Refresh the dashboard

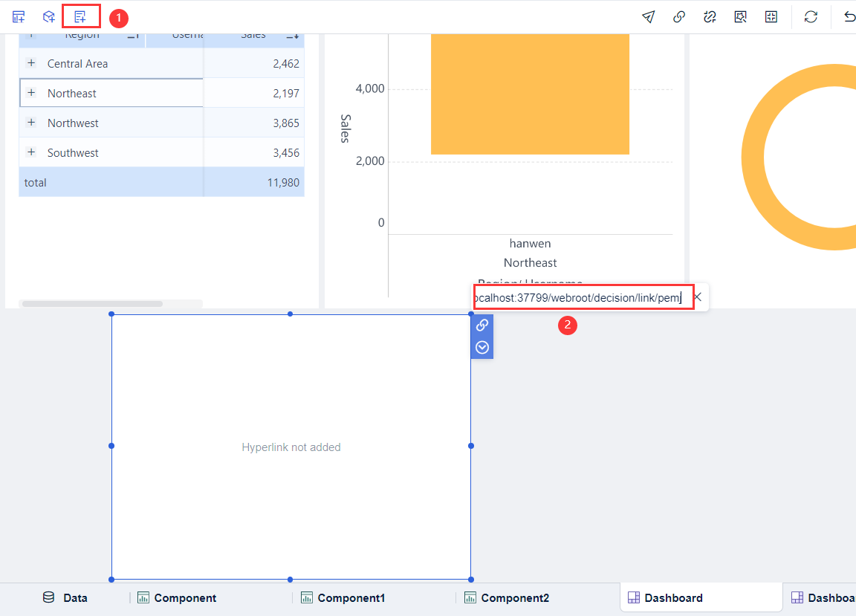pos(811,16)
